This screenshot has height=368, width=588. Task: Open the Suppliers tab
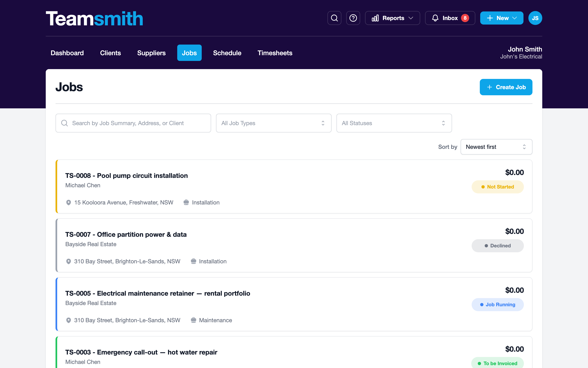[151, 53]
